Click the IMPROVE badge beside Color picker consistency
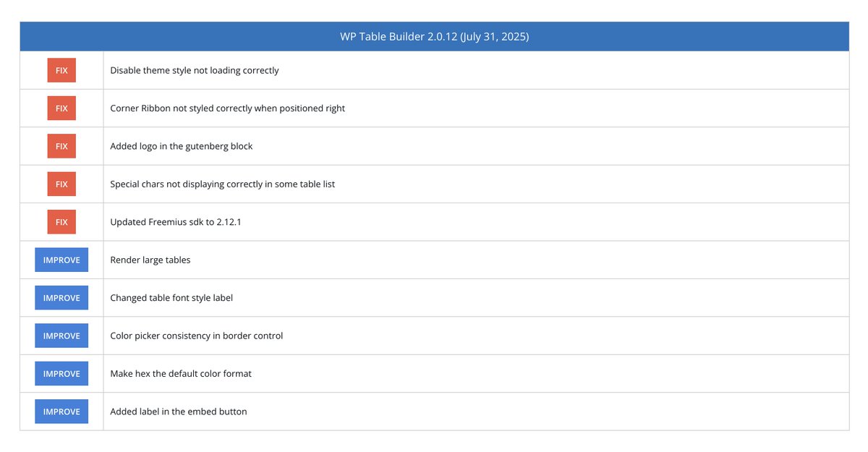This screenshot has width=868, height=452. coord(61,336)
